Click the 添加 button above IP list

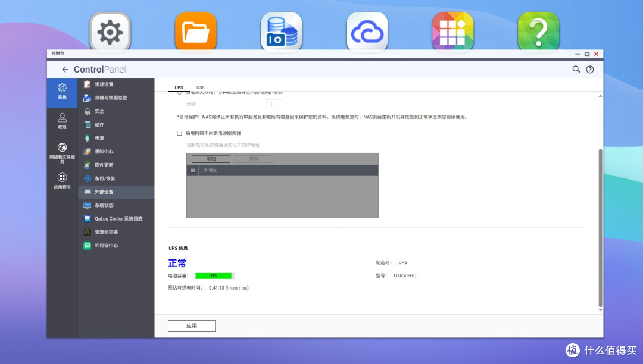211,159
